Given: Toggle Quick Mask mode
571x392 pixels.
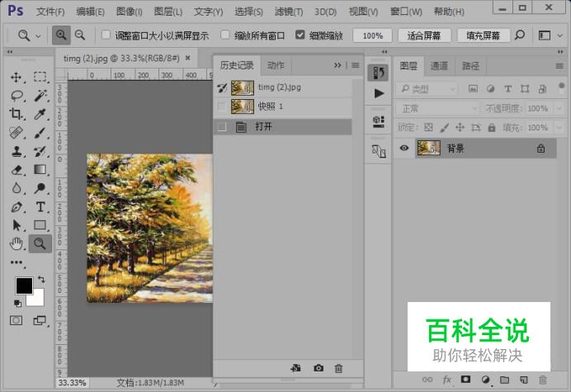Looking at the screenshot, I should pos(16,320).
